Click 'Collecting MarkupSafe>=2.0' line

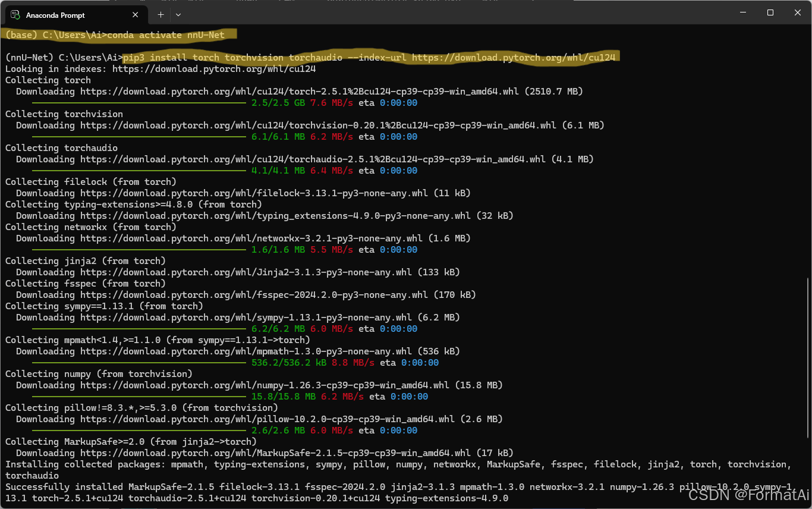click(x=131, y=442)
